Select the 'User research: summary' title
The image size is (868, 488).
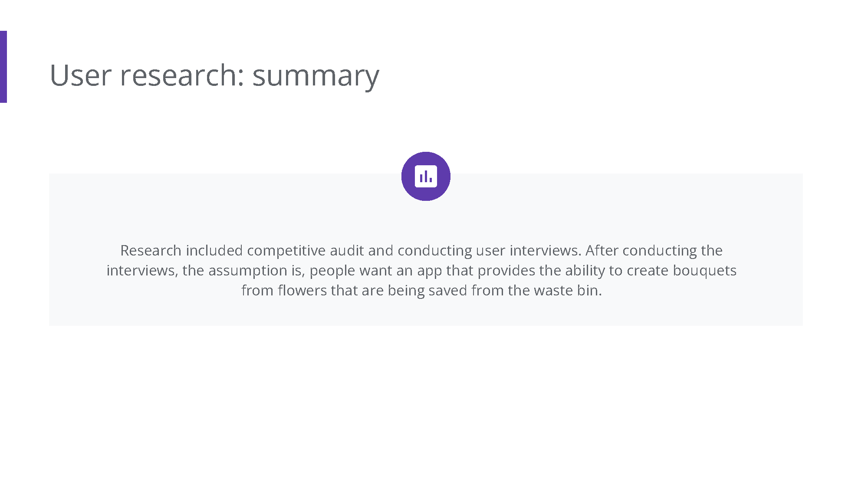(x=214, y=75)
